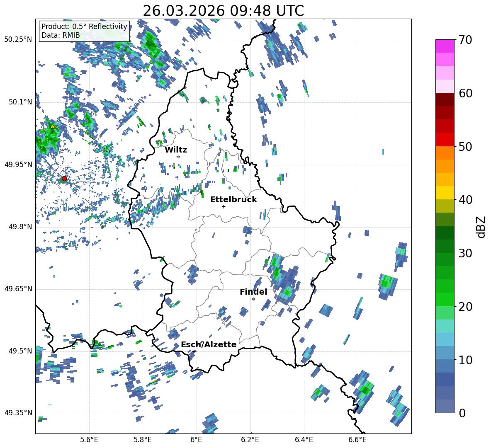
Task: Click the 5.6°E longitude label
Action: tap(89, 440)
